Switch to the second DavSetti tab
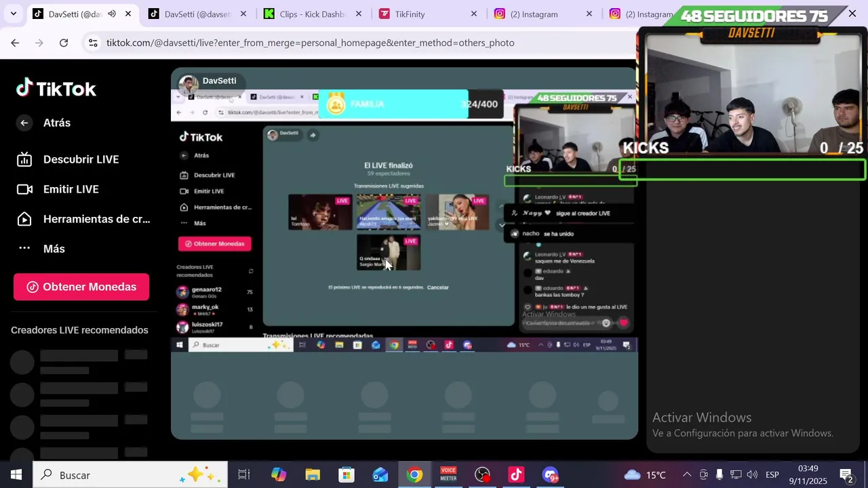 tap(197, 14)
